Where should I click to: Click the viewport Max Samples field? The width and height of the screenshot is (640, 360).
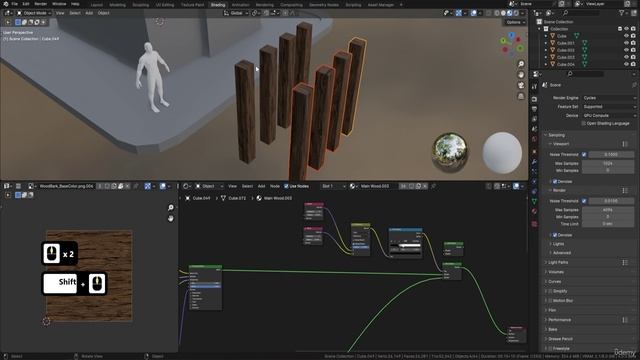click(608, 163)
